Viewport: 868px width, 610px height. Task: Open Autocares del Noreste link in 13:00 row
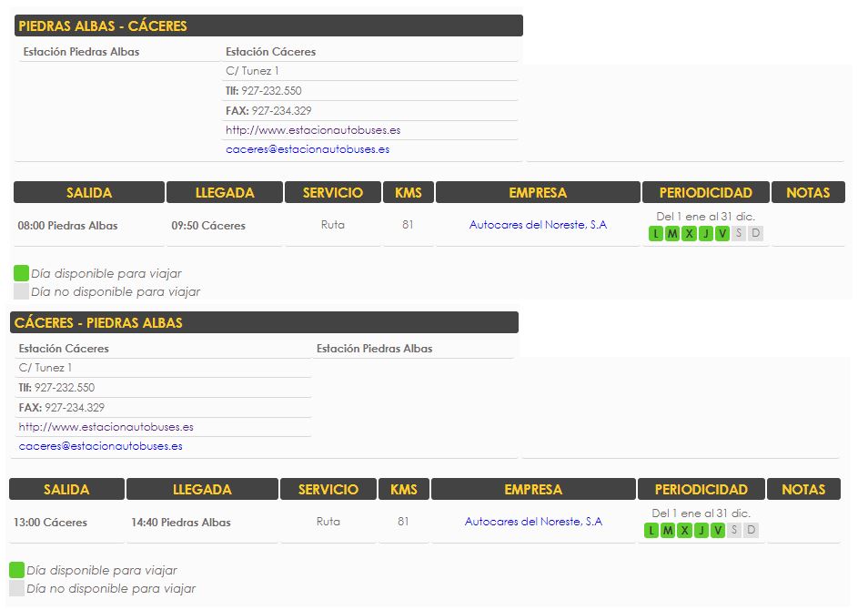point(533,522)
